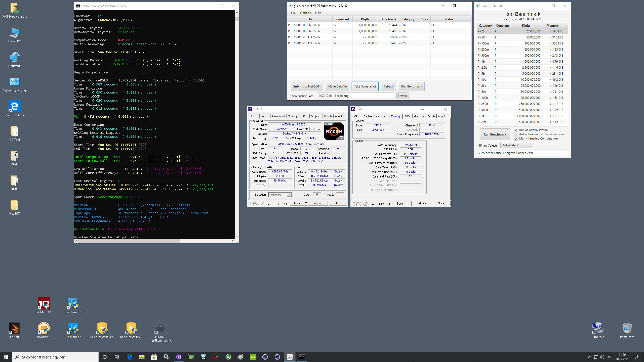Select the 5900X desktop folder

14,158
